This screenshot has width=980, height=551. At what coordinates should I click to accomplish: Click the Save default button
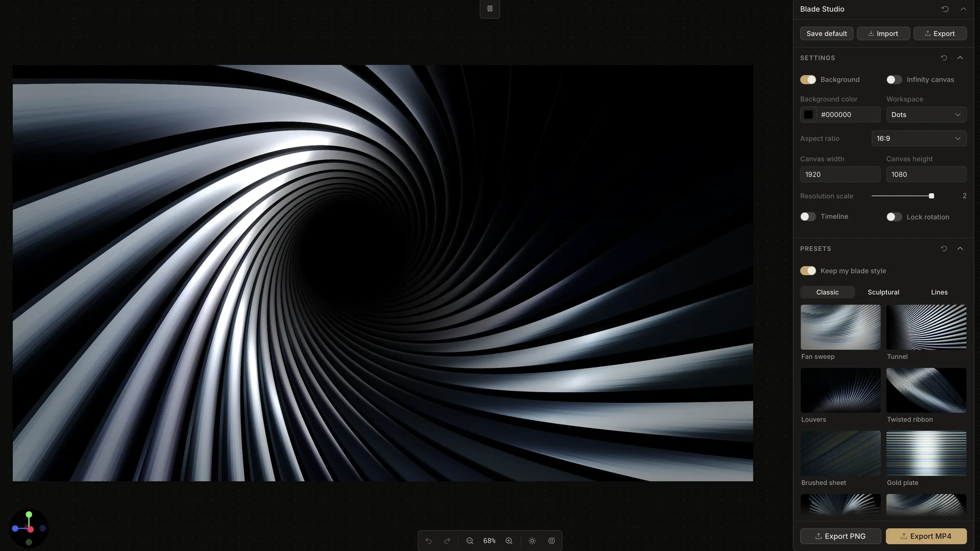click(826, 33)
